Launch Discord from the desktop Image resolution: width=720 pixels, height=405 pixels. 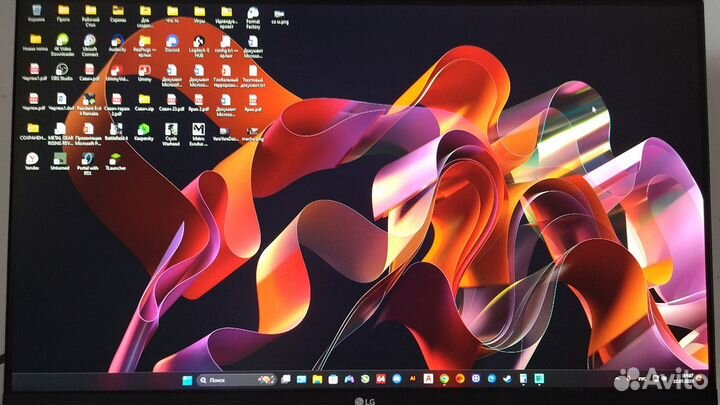tap(172, 40)
